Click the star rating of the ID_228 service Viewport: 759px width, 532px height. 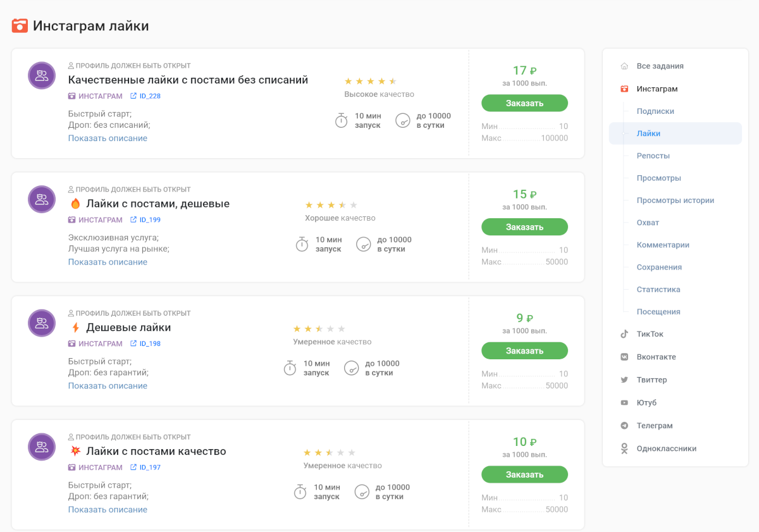pos(370,81)
